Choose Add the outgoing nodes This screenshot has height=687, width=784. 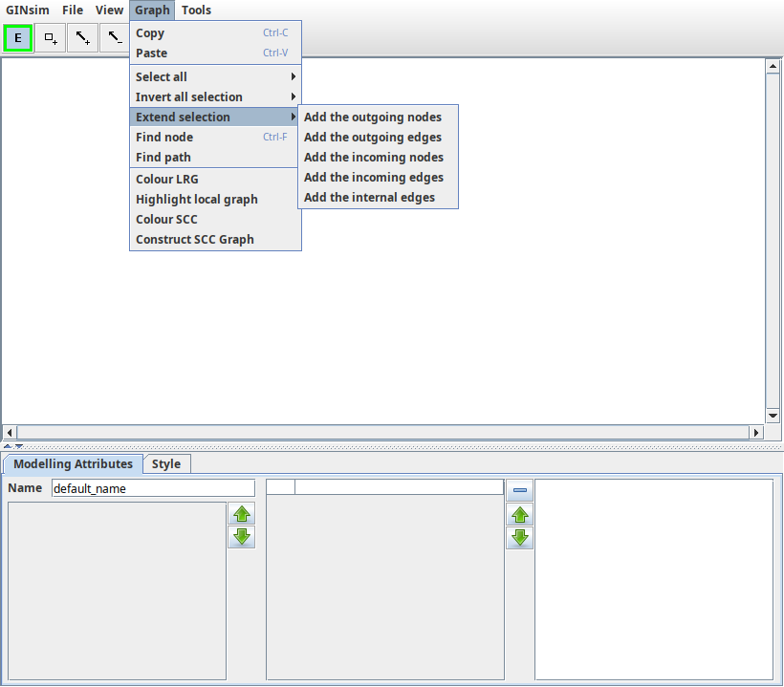[372, 117]
